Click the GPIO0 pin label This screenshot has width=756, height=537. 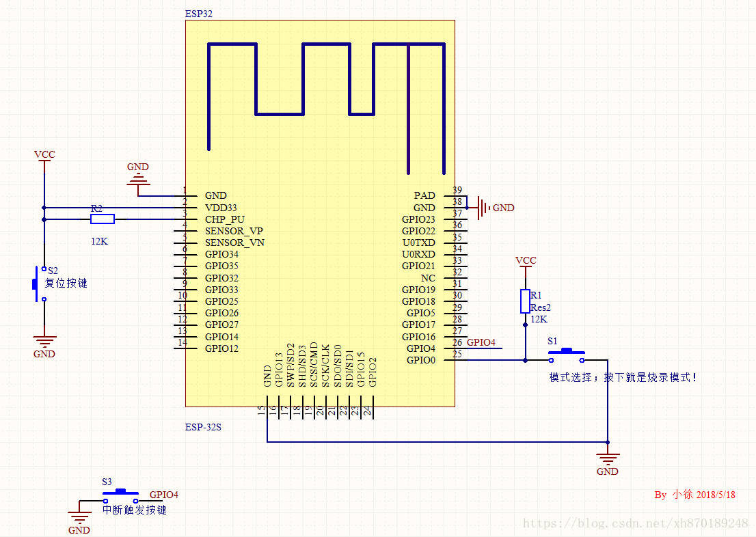[x=421, y=360]
